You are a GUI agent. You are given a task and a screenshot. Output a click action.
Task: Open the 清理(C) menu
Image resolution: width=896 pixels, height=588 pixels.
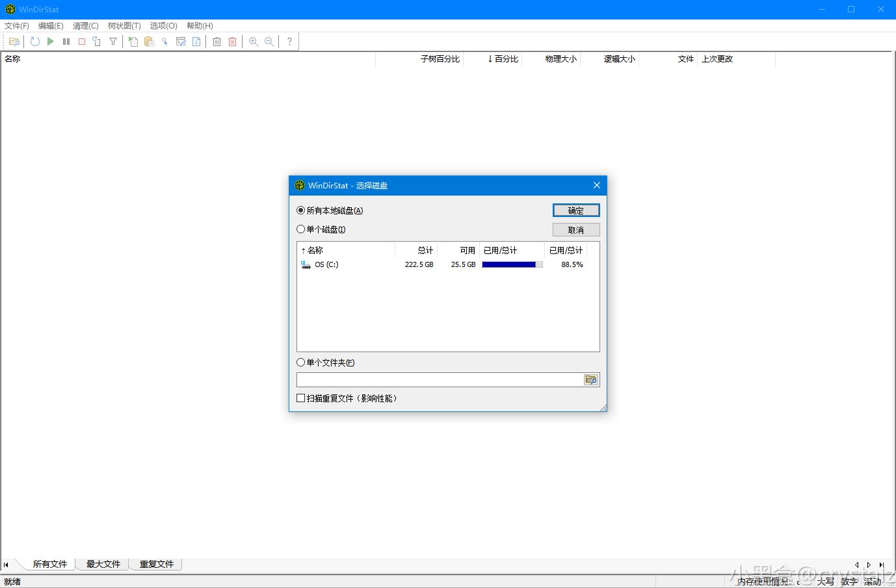tap(86, 26)
